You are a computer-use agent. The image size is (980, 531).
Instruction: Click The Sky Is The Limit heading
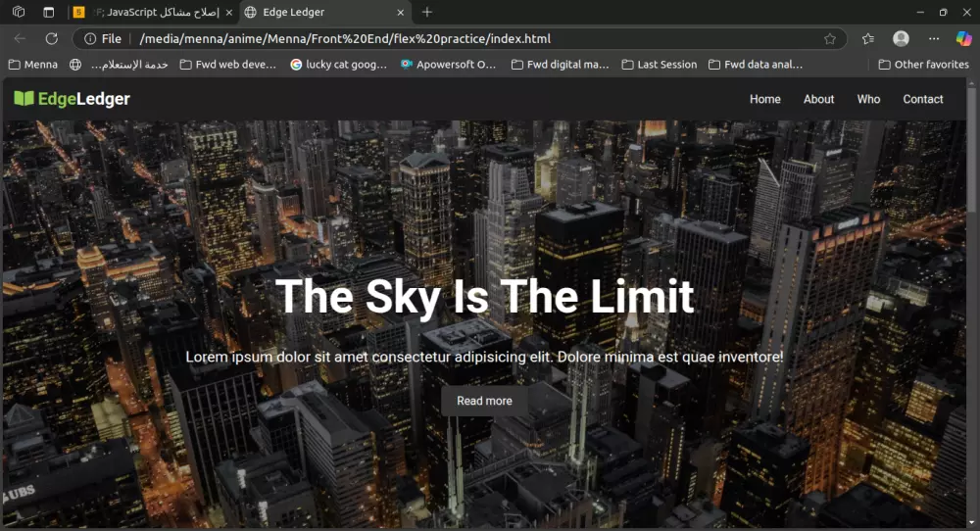coord(484,296)
